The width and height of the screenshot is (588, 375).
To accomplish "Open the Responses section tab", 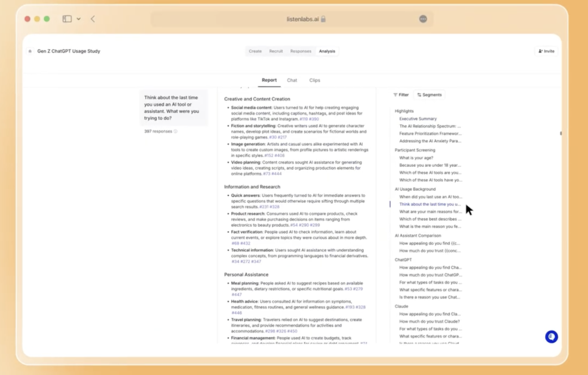I will point(301,51).
